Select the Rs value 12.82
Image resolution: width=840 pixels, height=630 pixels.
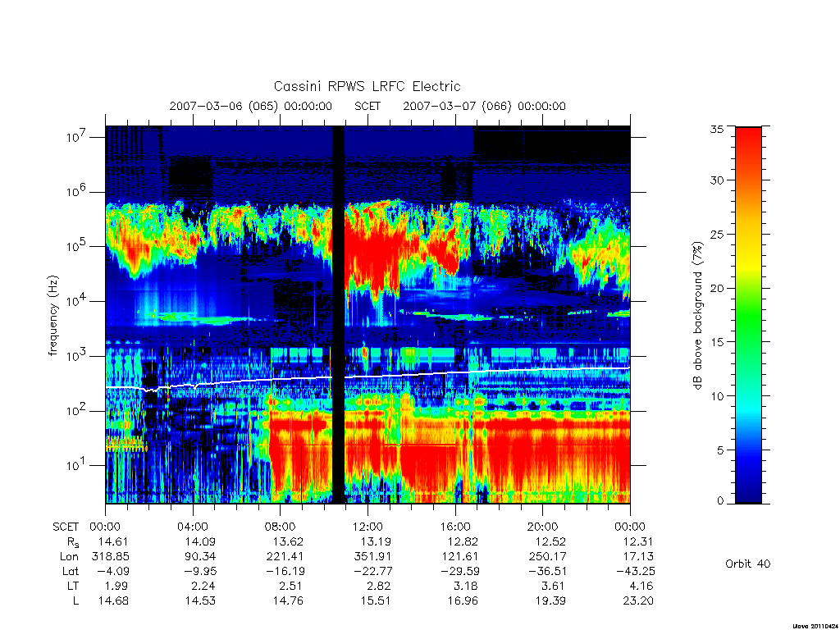pyautogui.click(x=463, y=541)
